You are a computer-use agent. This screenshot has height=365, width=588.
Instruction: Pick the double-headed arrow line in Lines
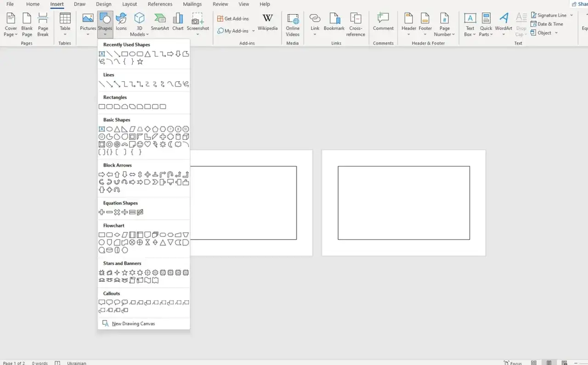click(117, 84)
